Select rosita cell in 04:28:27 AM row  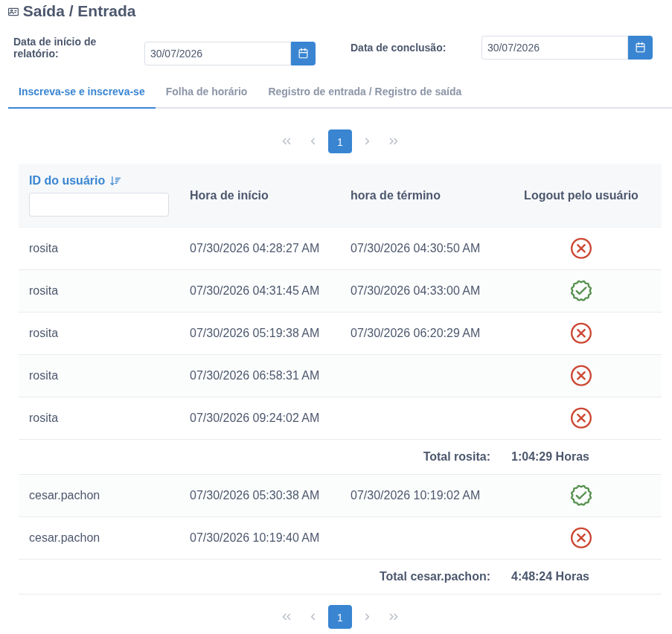(43, 249)
